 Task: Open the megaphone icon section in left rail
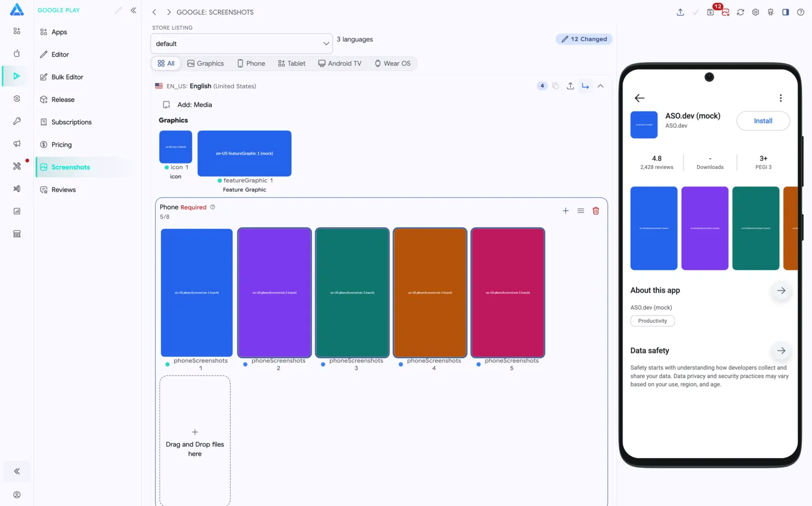click(17, 144)
